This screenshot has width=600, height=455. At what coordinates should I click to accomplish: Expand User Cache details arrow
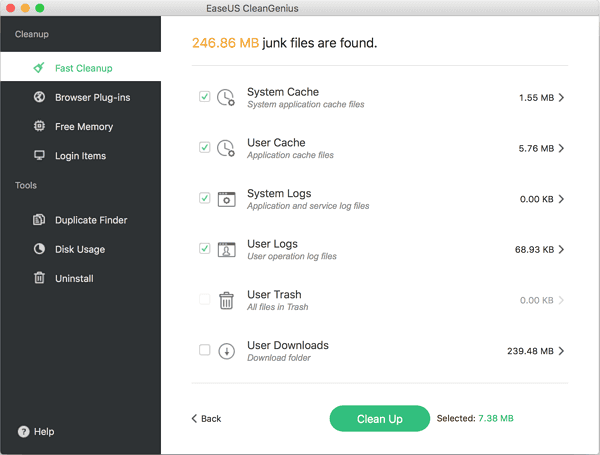point(562,148)
